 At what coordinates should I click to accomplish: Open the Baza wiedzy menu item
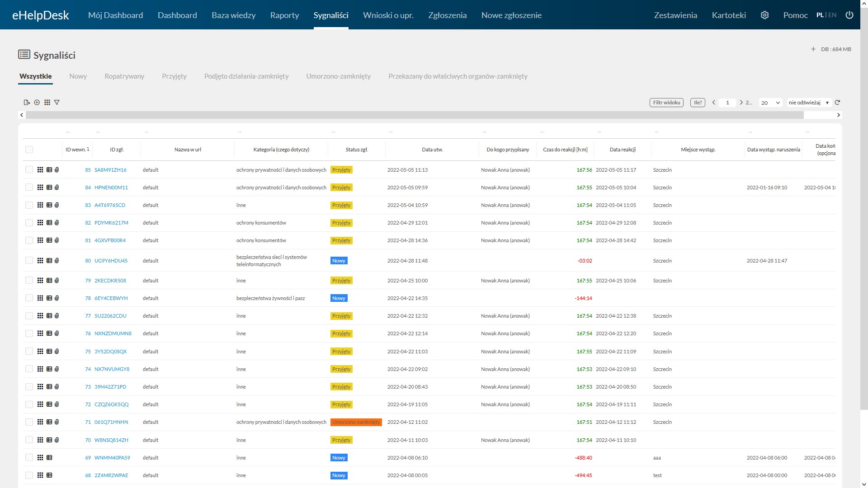[233, 15]
